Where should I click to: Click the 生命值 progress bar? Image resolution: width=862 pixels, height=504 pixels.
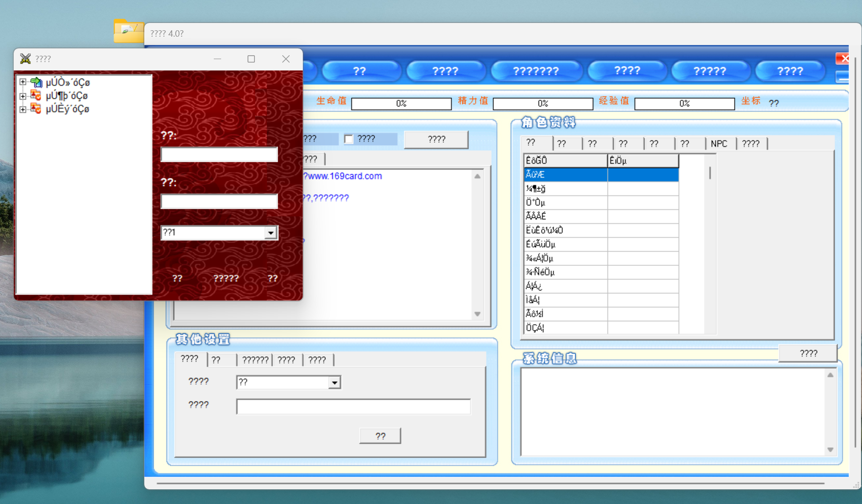[401, 104]
